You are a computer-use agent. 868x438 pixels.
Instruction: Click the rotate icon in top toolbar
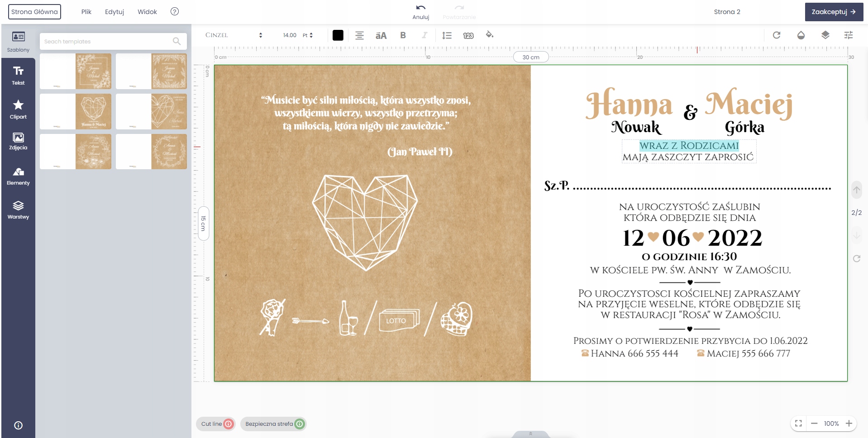[x=777, y=35]
